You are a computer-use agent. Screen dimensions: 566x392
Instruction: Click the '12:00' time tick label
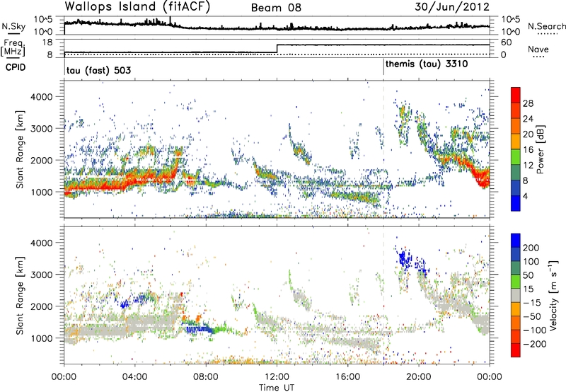277,377
